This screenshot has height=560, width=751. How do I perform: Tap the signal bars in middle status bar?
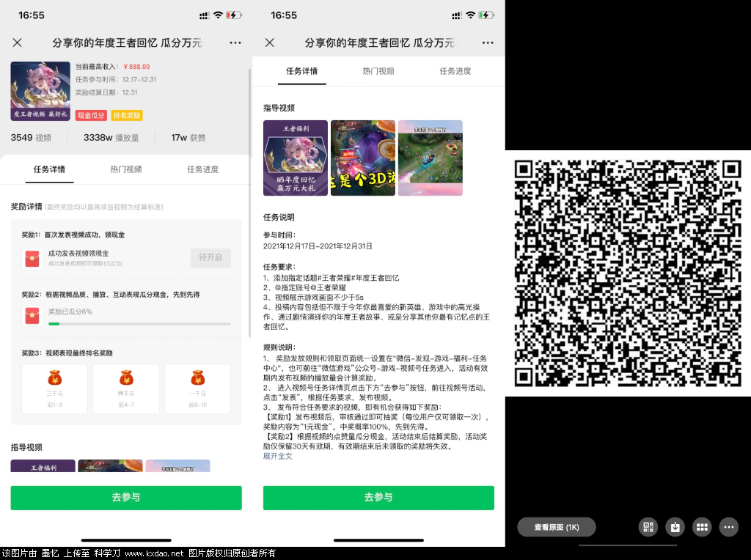[x=457, y=16]
